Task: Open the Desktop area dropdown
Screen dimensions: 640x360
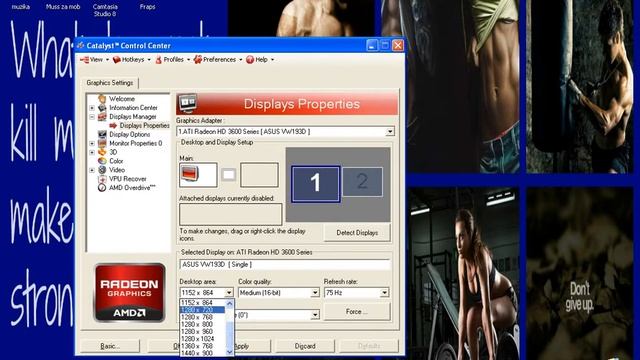Action: coord(229,293)
